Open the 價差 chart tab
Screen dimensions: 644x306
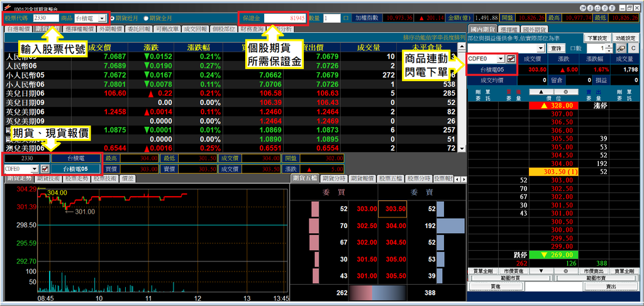pos(127,178)
